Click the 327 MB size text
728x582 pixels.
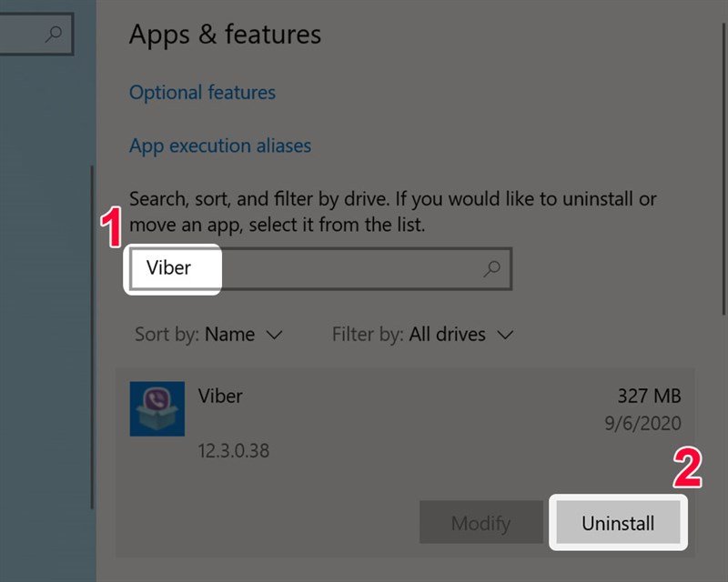tap(649, 396)
